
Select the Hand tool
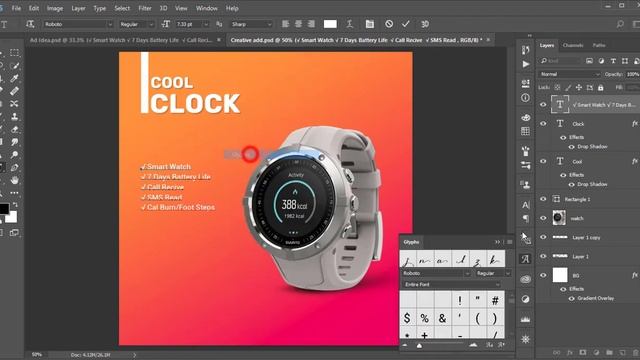[x=14, y=180]
